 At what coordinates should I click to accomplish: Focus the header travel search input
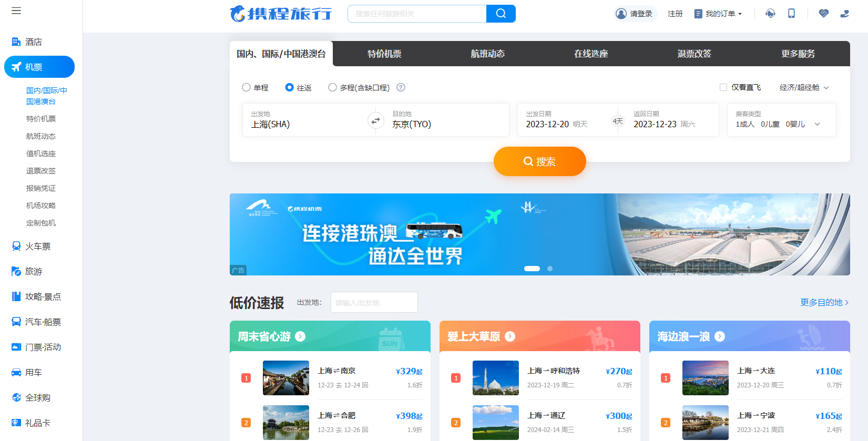tap(417, 14)
